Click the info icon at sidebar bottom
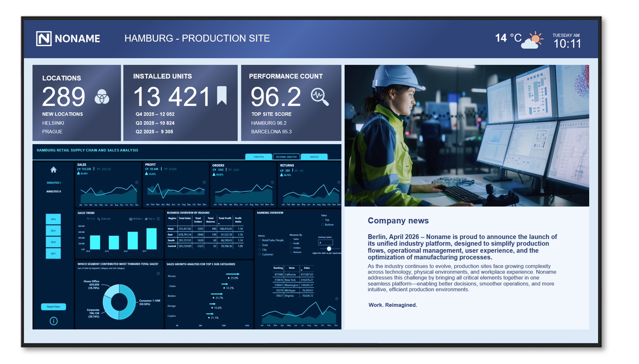 click(x=54, y=321)
